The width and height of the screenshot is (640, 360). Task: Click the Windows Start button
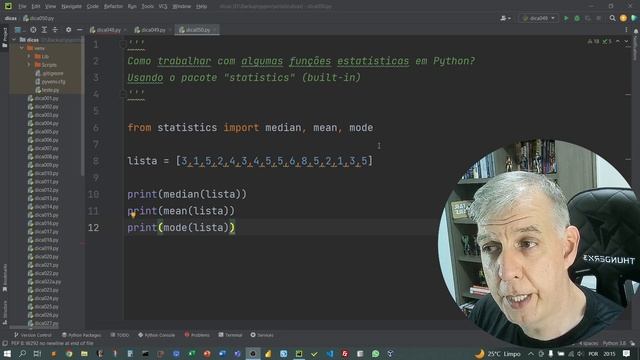click(7, 353)
